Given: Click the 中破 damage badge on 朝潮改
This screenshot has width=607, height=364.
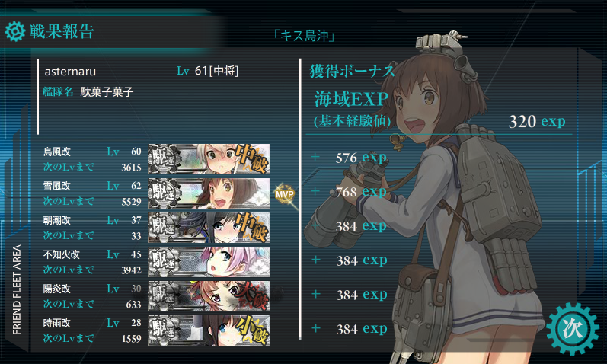Looking at the screenshot, I should pyautogui.click(x=251, y=228).
